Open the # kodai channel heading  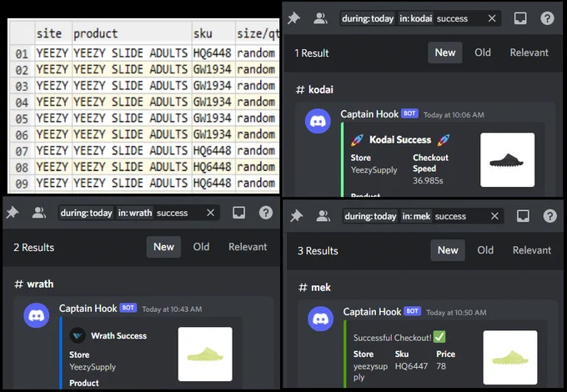pyautogui.click(x=314, y=89)
